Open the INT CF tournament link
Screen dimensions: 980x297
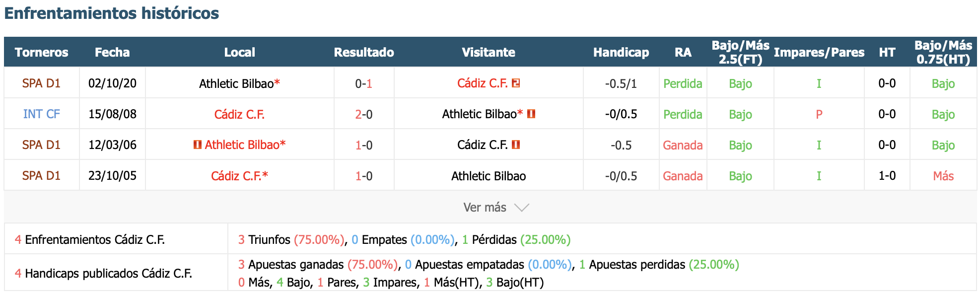point(41,114)
